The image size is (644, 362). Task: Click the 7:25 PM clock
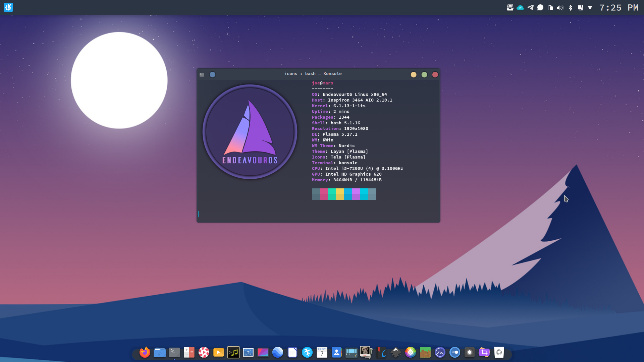click(x=619, y=7)
